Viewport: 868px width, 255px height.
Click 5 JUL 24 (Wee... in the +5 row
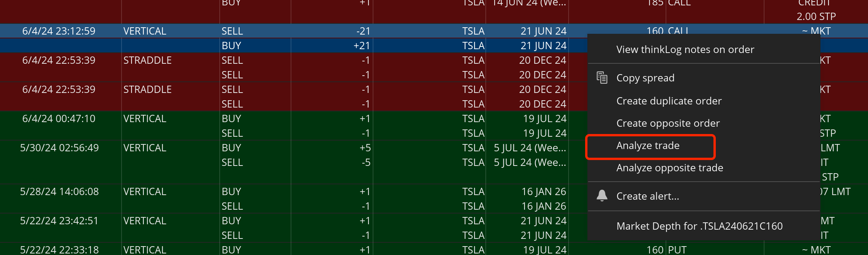tap(530, 148)
